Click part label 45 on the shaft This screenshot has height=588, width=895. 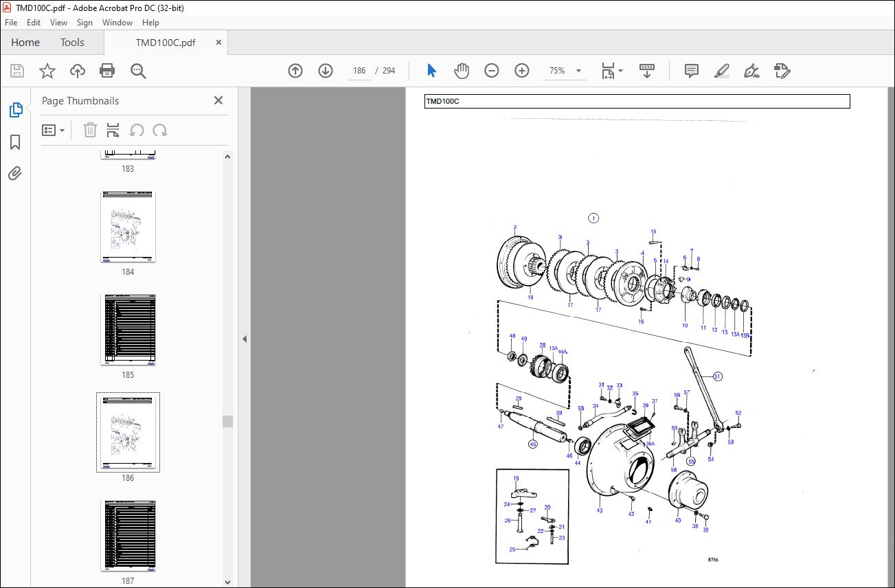click(x=532, y=444)
